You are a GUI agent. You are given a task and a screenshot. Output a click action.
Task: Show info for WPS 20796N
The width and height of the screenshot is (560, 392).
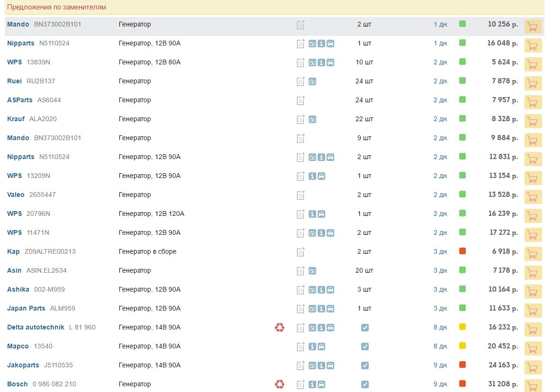[x=312, y=214]
